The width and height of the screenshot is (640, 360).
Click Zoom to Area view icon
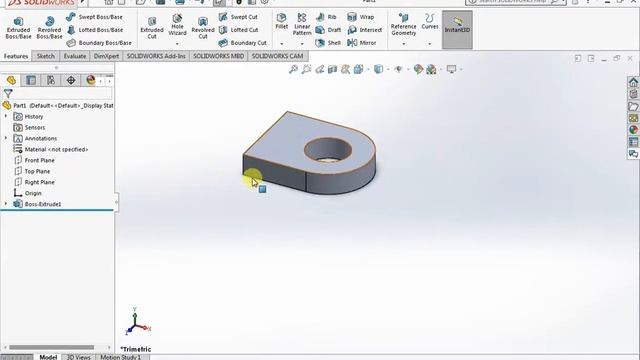306,69
